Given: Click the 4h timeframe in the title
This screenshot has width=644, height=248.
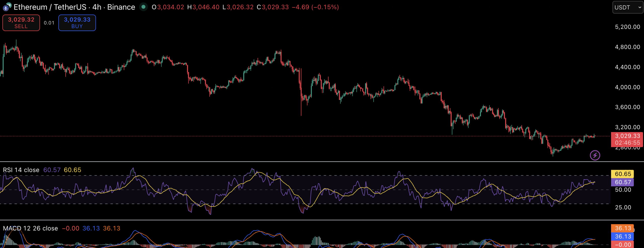Looking at the screenshot, I should coord(97,7).
